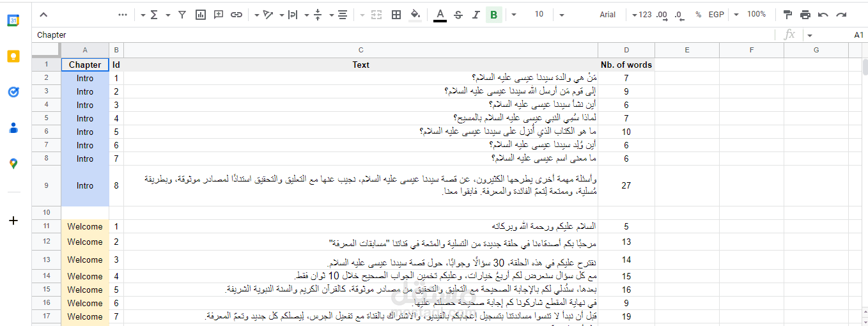This screenshot has width=868, height=326.
Task: Click the curved arrow beside the printer icon
Action: point(823,14)
